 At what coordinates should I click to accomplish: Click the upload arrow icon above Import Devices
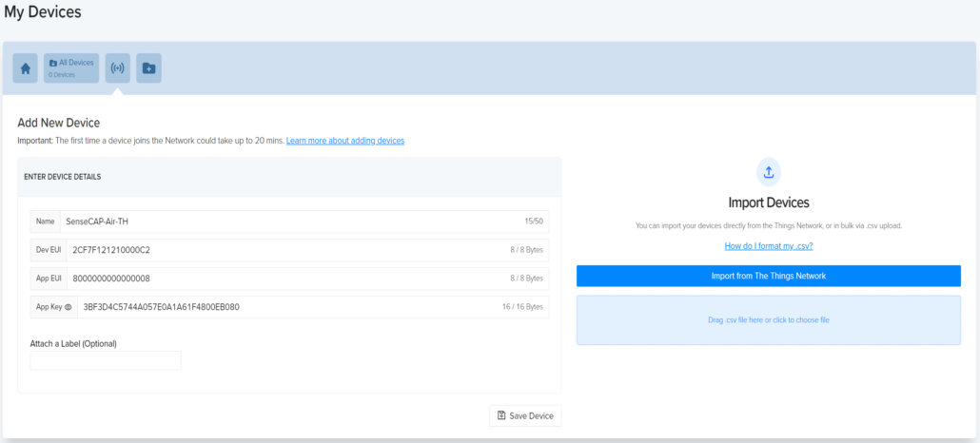point(769,172)
